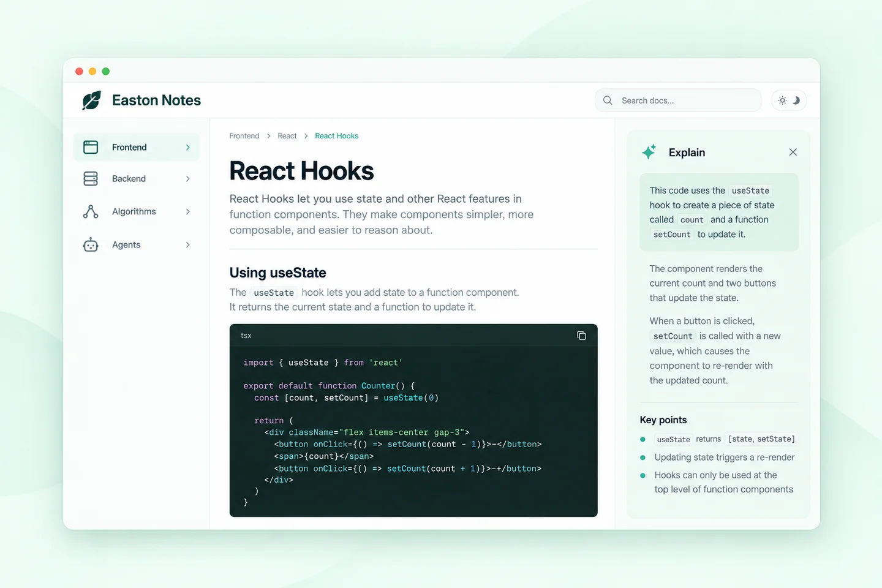This screenshot has height=588, width=882.
Task: Click the Explain sparkle icon
Action: 649,152
